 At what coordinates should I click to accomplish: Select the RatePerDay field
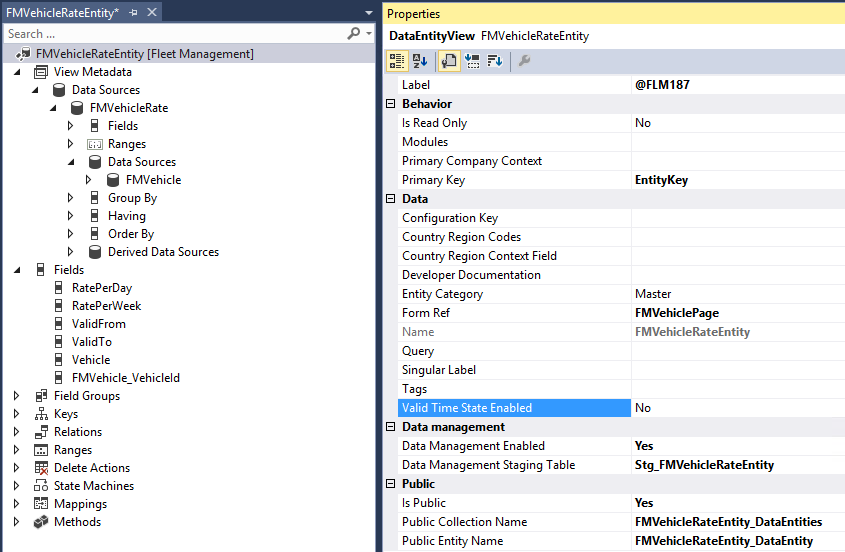[x=102, y=288]
